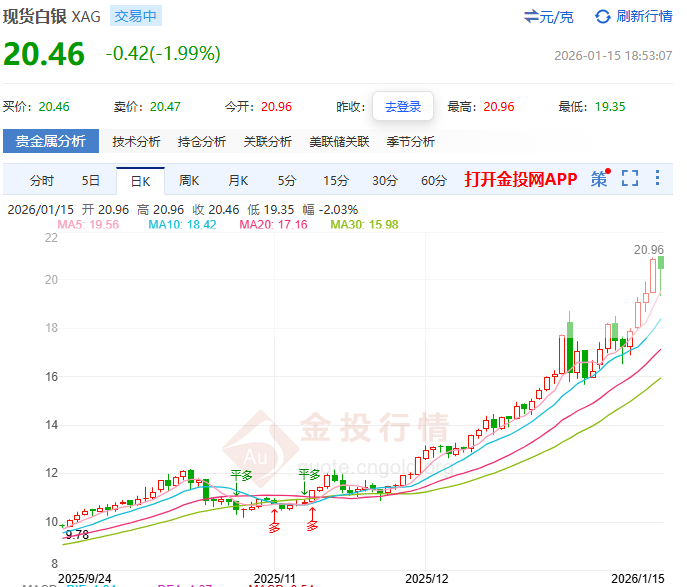Open the three-dot more options menu

[x=657, y=179]
